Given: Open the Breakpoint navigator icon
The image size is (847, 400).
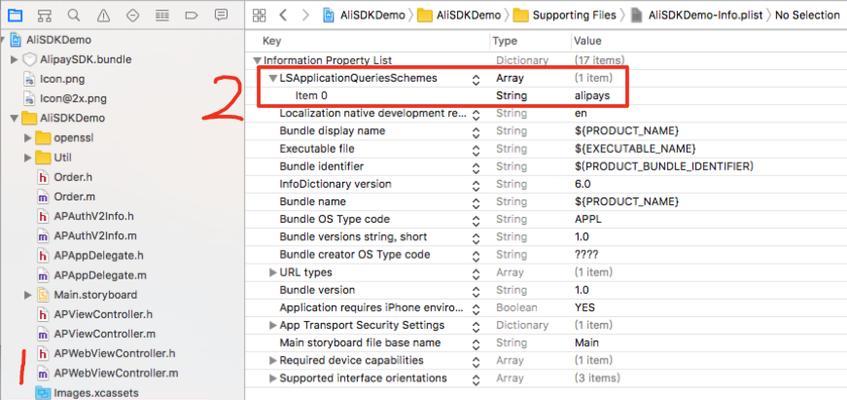Looking at the screenshot, I should [191, 15].
